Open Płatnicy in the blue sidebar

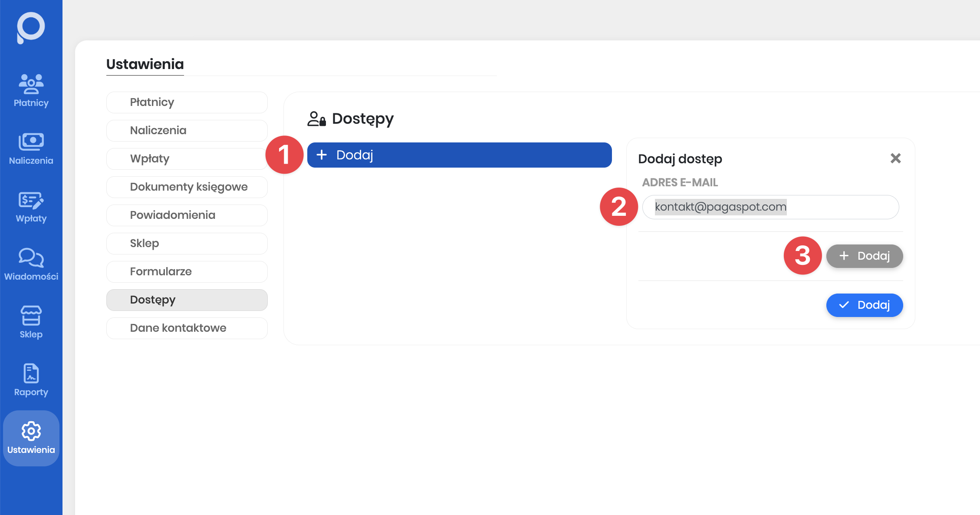pos(31,90)
